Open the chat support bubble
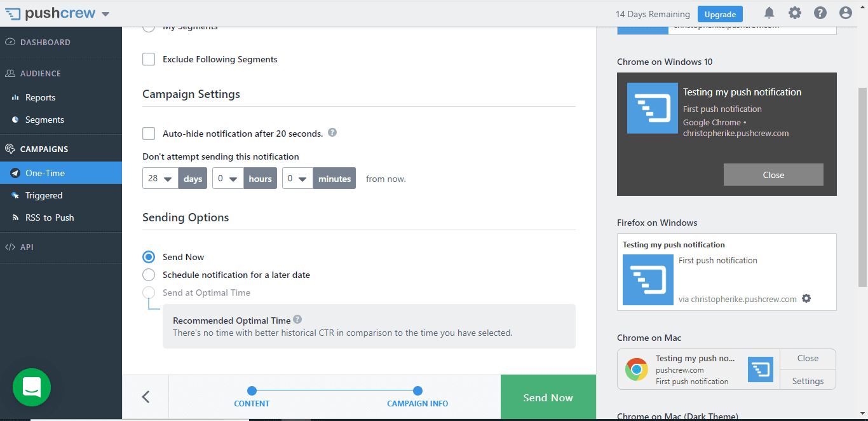 (32, 387)
